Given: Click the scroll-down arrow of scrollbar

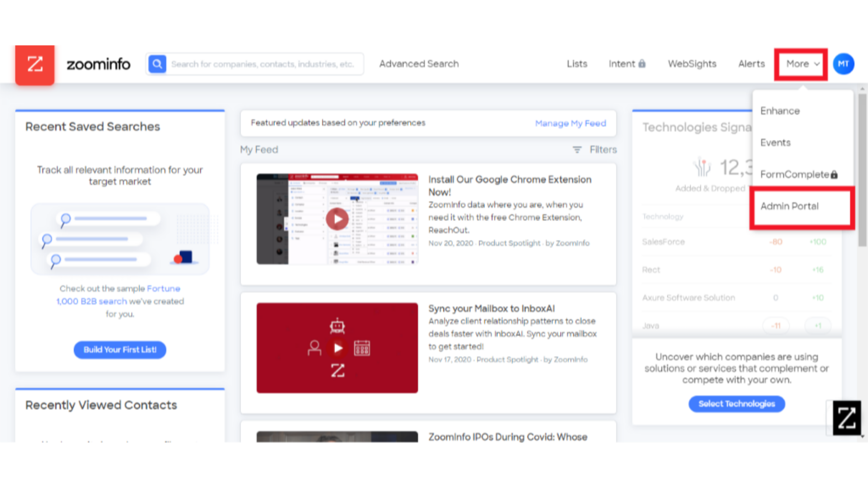Looking at the screenshot, I should coord(863,436).
